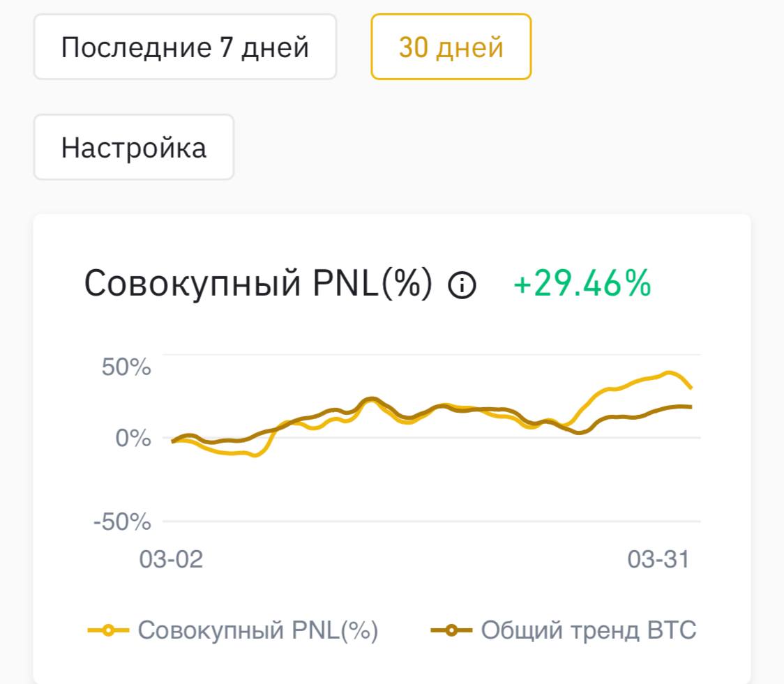
Task: Click where both chart lines begin
Action: [173, 441]
